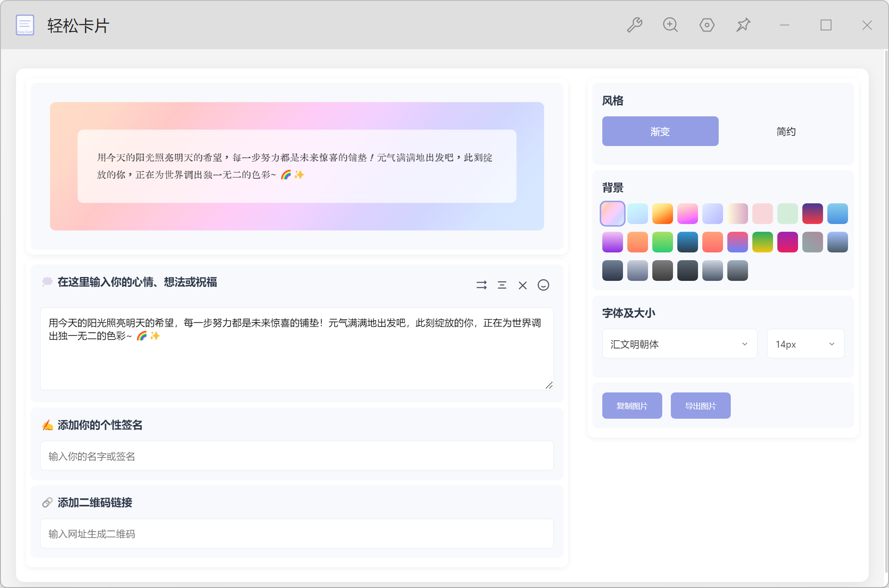Screen dimensions: 889x588
Task: Maximize the 轻松卡片 window
Action: coord(826,25)
